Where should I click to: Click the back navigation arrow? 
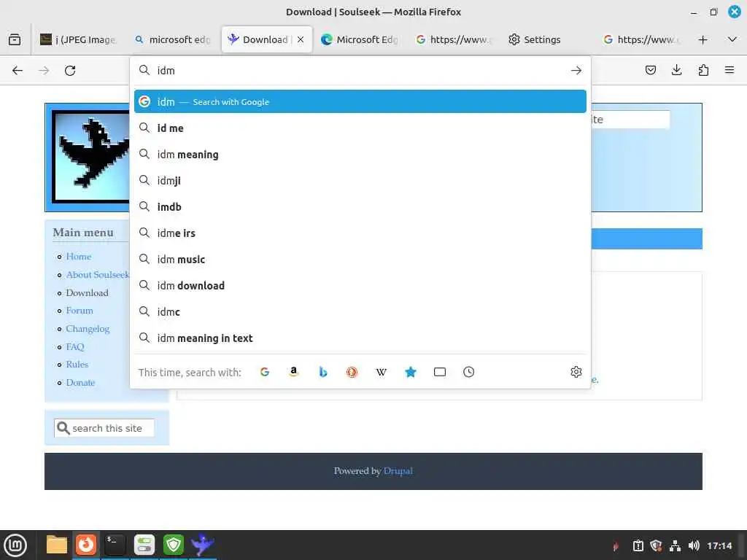click(18, 71)
